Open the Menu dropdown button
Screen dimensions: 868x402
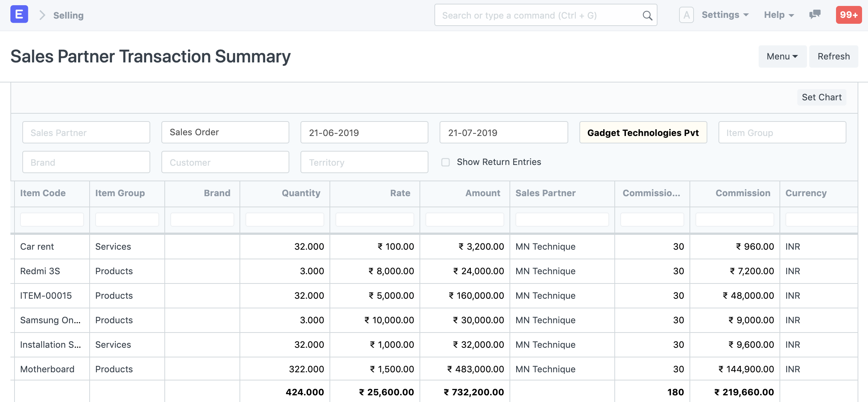(x=782, y=56)
